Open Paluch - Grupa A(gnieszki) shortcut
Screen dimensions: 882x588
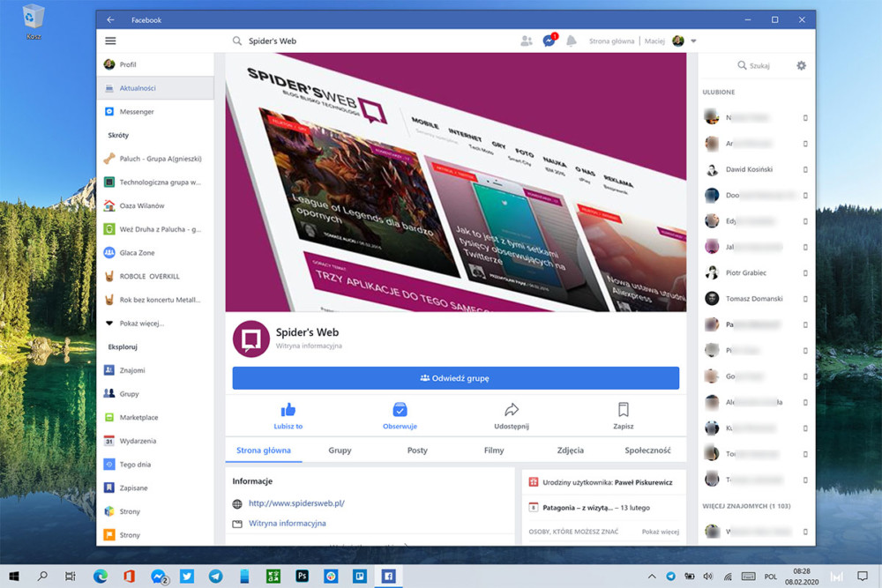[155, 159]
